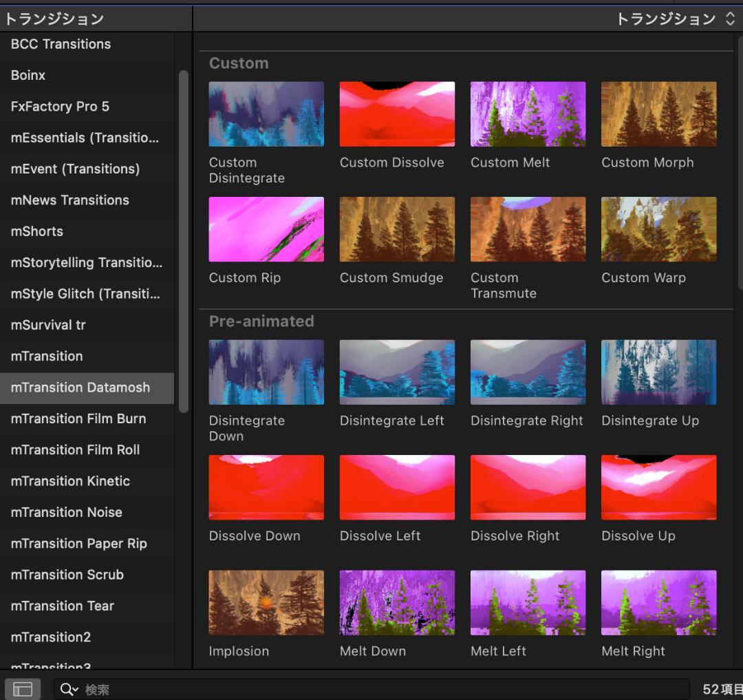Select the Custom Disintegrate transition thumbnail
The image size is (743, 700).
click(266, 114)
